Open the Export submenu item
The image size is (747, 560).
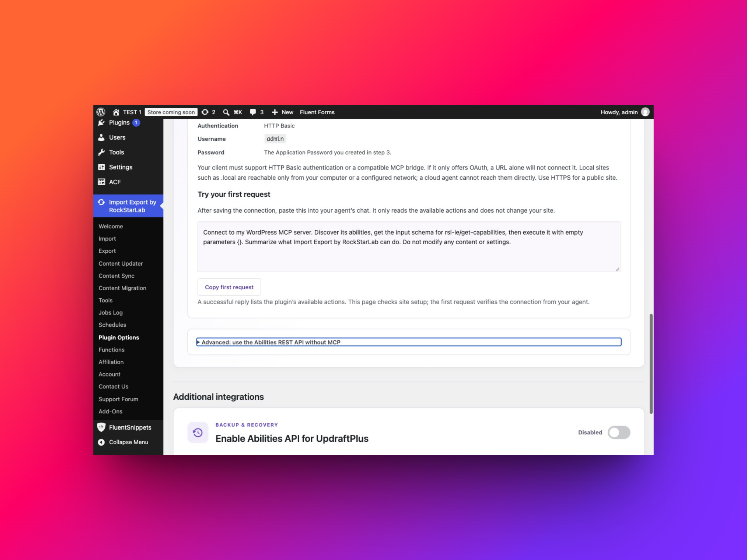pyautogui.click(x=107, y=251)
